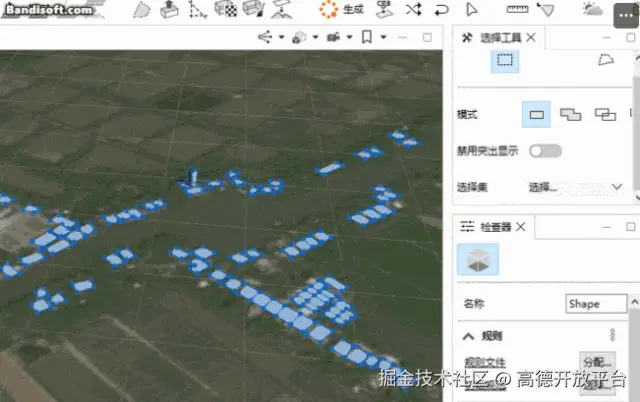Click the selection tool panel scrollbar
Viewport: 640px width, 402px height.
click(x=637, y=131)
